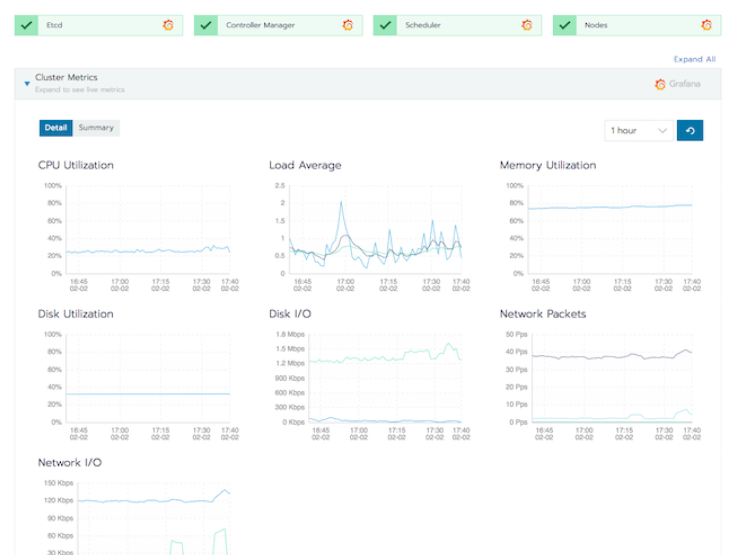Click the Load Average chart
The width and height of the screenshot is (737, 560).
(375, 230)
